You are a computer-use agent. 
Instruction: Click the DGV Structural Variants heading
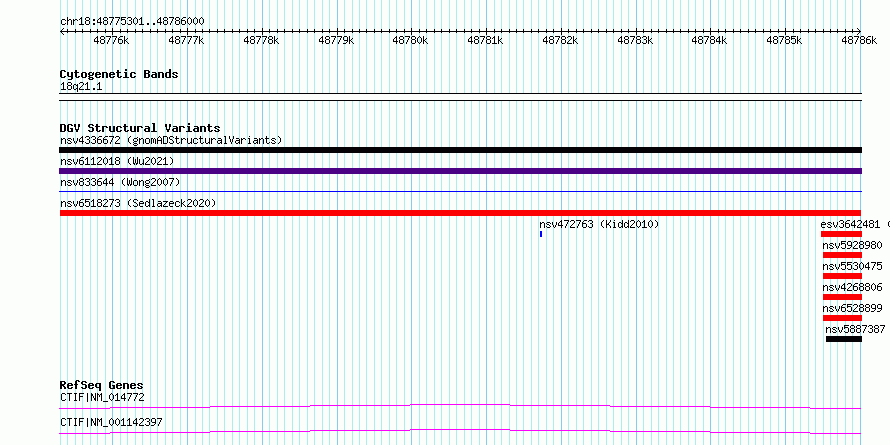click(x=140, y=128)
